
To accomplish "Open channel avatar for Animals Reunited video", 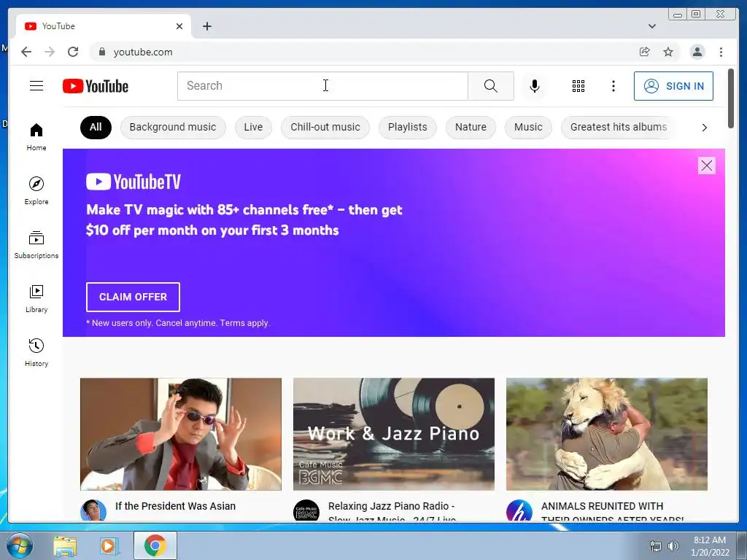I will [519, 510].
